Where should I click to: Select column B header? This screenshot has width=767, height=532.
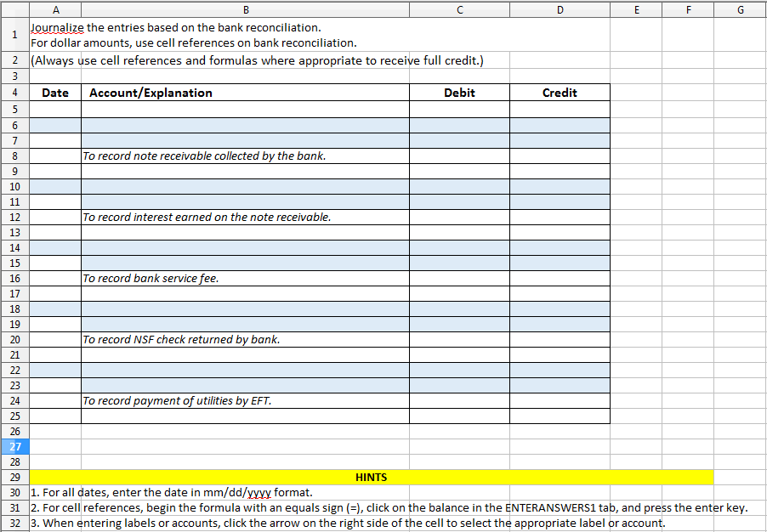tap(245, 9)
